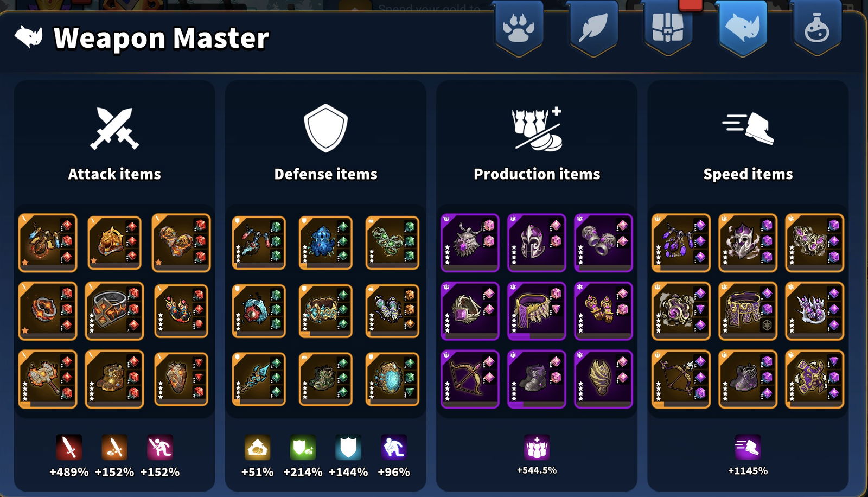Click the crossed swords Attack items icon

pos(114,129)
